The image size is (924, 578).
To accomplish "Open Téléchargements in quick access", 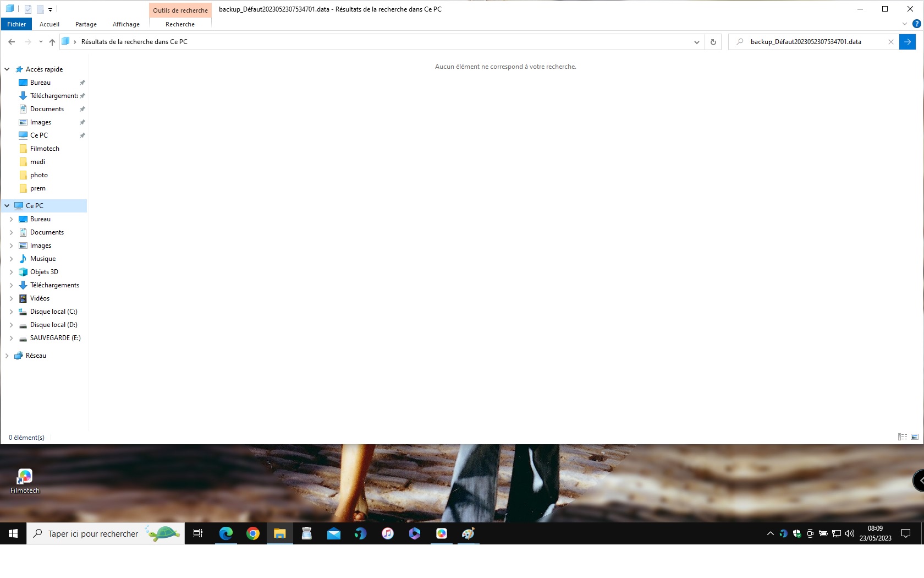I will tap(53, 96).
